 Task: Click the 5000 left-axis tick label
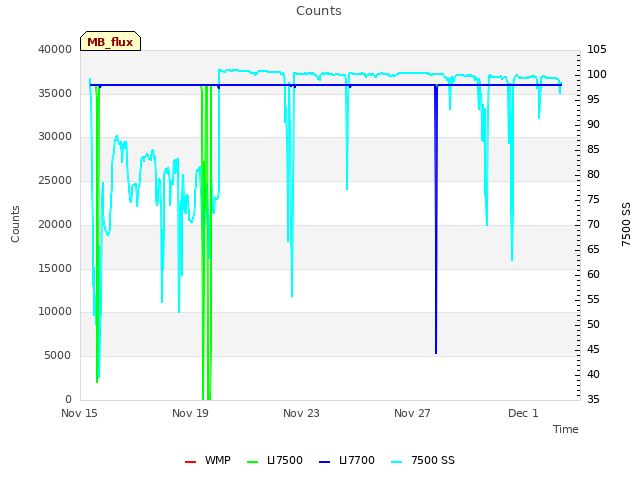(58, 356)
